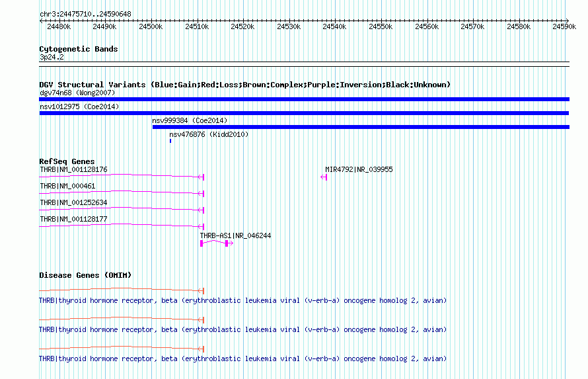Click the small nsv476876 (Kidd2010) variant marker
Viewport: 588px width, 379px height.
tap(170, 141)
